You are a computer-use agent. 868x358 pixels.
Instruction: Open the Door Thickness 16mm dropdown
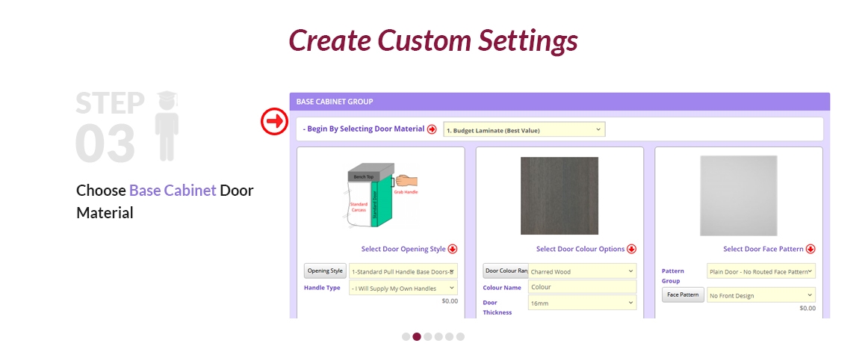point(582,303)
